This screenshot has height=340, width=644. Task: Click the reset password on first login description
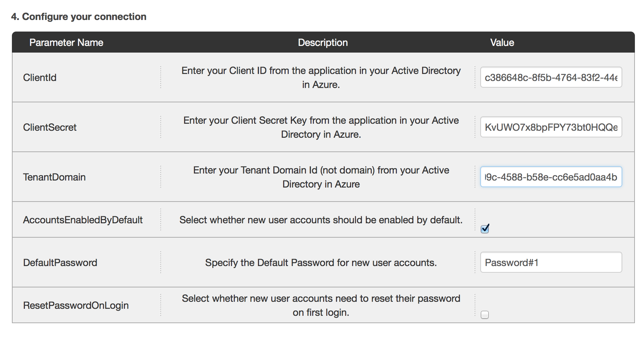point(321,305)
